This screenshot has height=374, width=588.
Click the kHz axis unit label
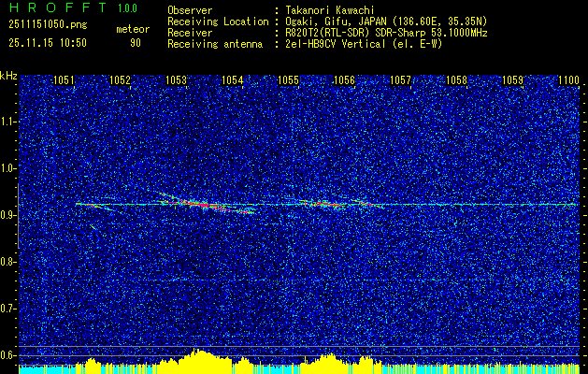tap(8, 76)
